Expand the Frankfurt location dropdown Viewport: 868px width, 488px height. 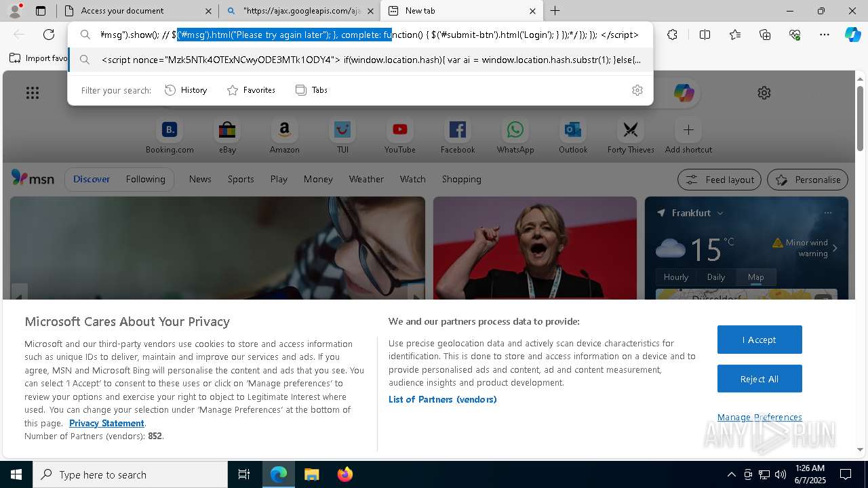click(720, 213)
